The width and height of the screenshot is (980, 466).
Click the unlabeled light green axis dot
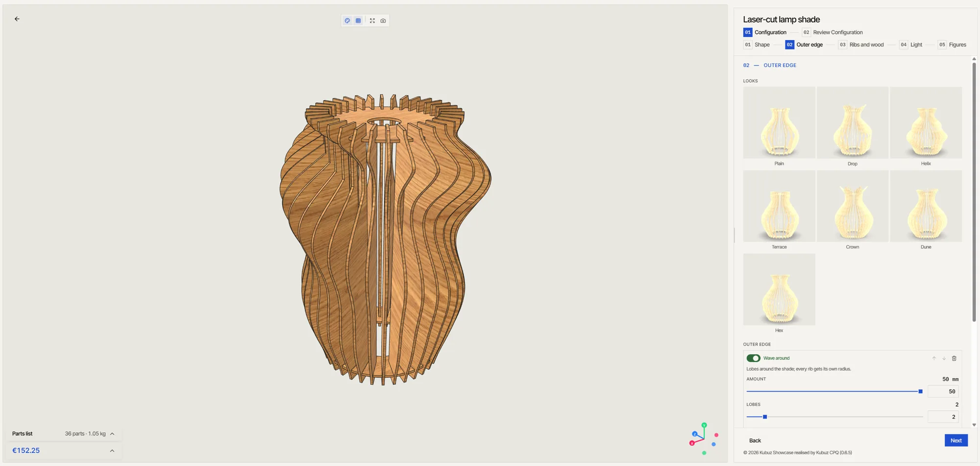tap(704, 453)
